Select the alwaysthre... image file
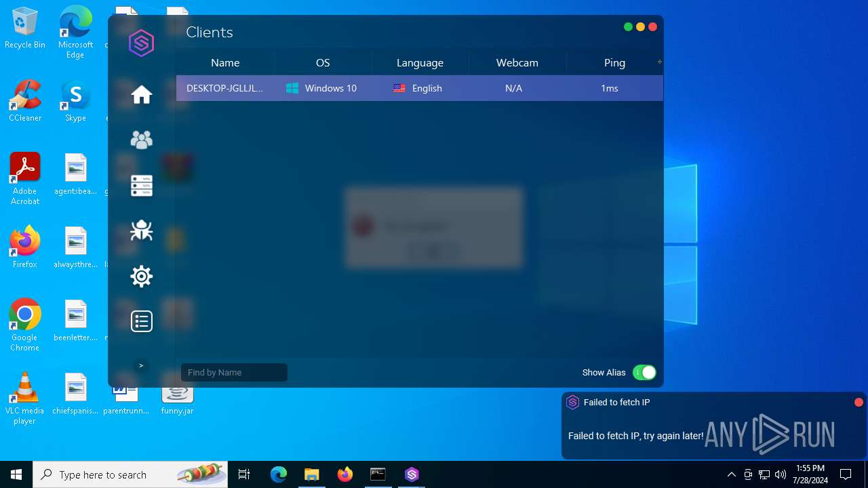The image size is (868, 488). [75, 247]
